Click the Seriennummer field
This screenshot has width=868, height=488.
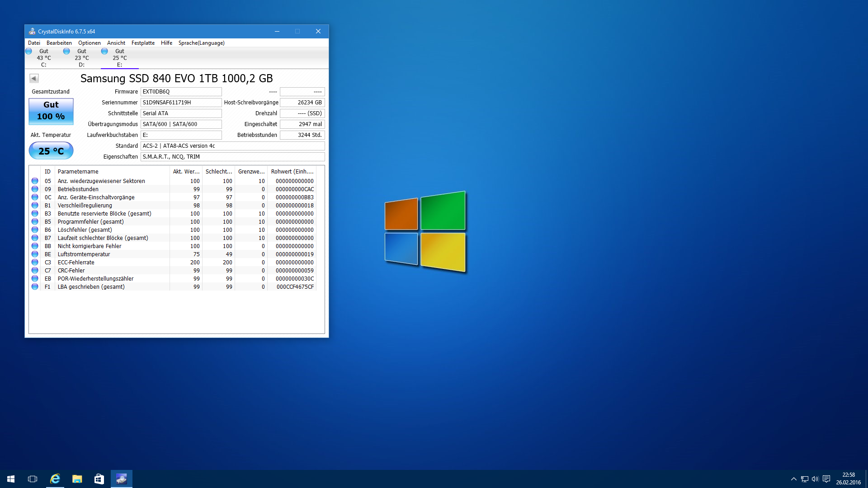(181, 103)
